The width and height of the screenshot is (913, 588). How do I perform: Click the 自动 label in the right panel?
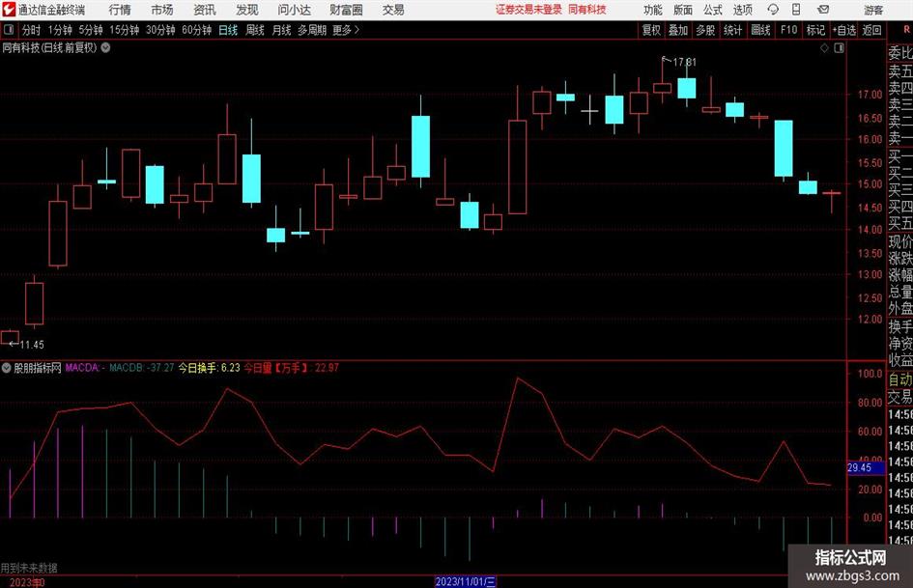900,379
